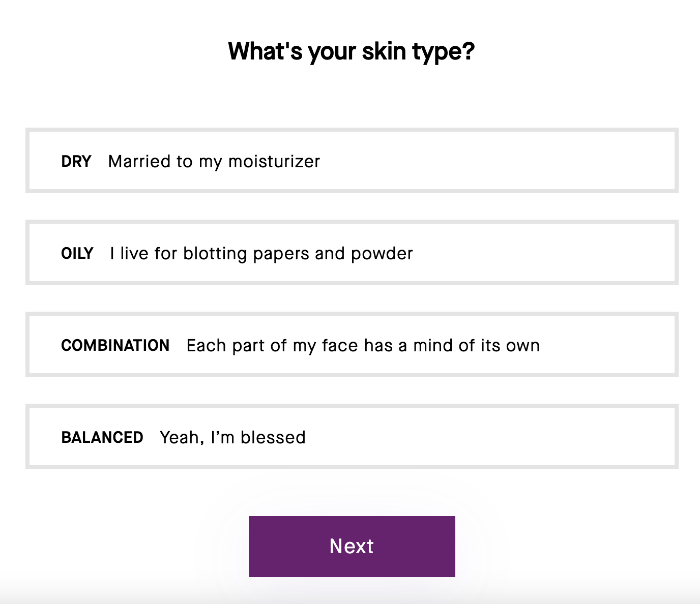This screenshot has width=700, height=604.
Task: Click the bold OILY label
Action: coord(77,254)
